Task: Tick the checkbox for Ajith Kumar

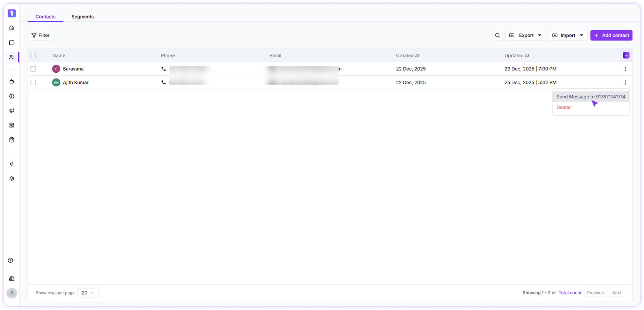Action: tap(33, 83)
